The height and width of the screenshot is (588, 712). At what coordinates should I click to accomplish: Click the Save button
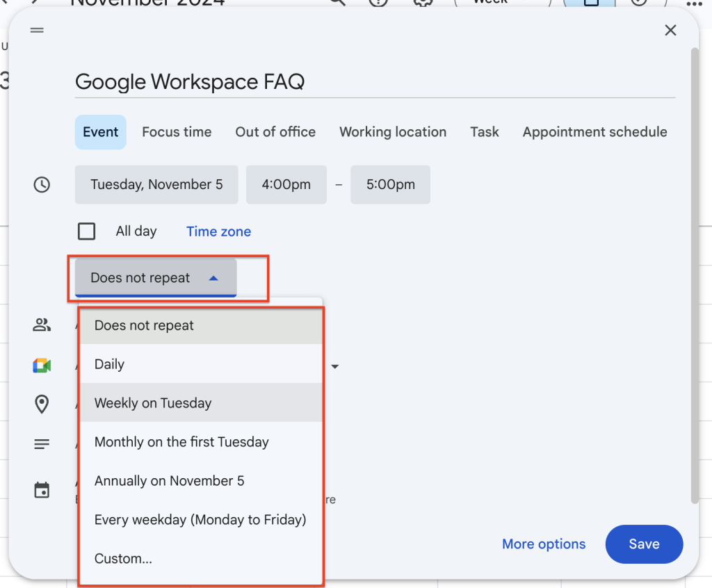point(644,544)
